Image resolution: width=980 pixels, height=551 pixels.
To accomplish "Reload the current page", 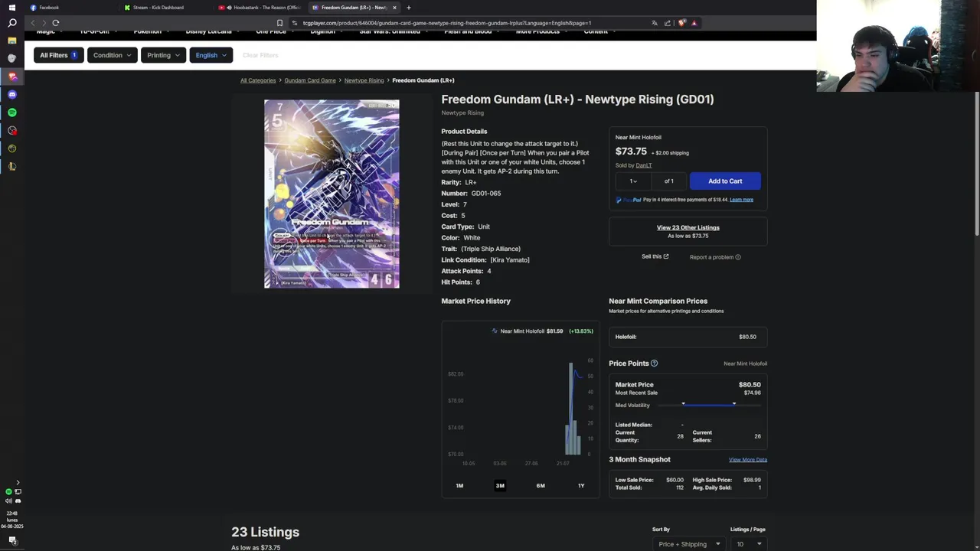I will pyautogui.click(x=56, y=23).
